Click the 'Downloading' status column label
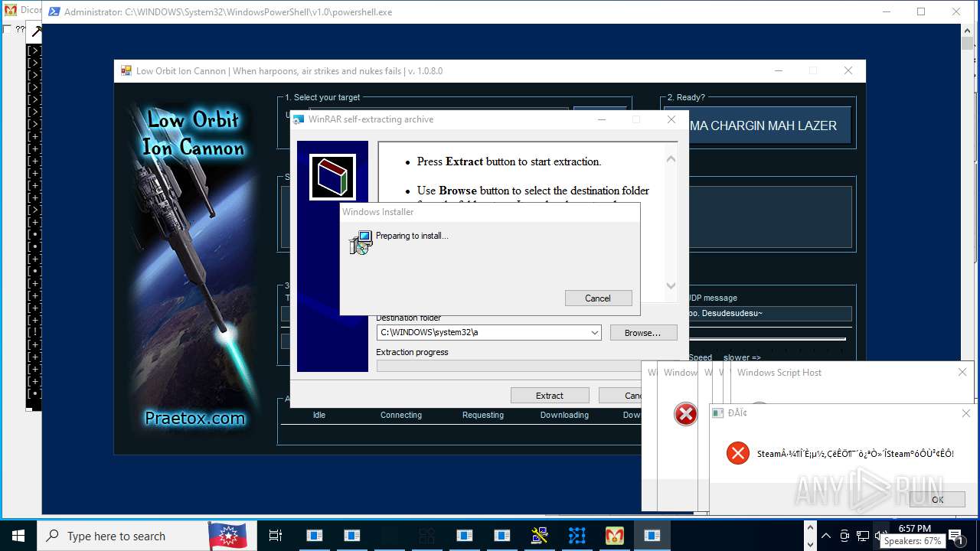The image size is (980, 551). click(x=564, y=415)
